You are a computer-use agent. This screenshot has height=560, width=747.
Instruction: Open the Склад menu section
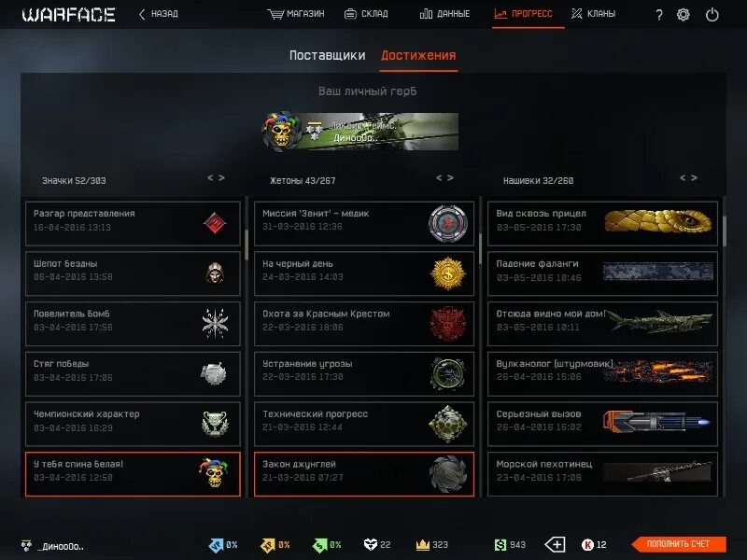click(366, 14)
